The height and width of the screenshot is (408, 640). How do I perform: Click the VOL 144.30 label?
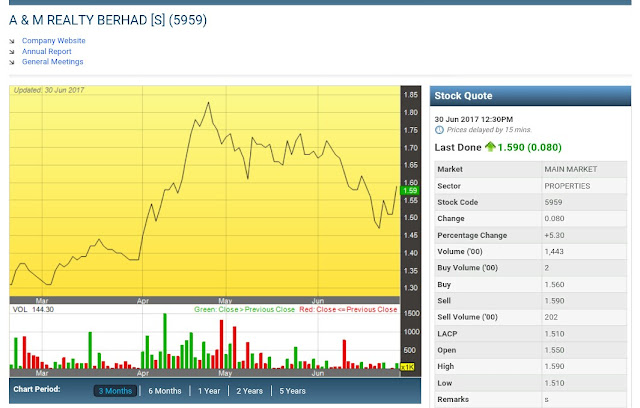[33, 309]
